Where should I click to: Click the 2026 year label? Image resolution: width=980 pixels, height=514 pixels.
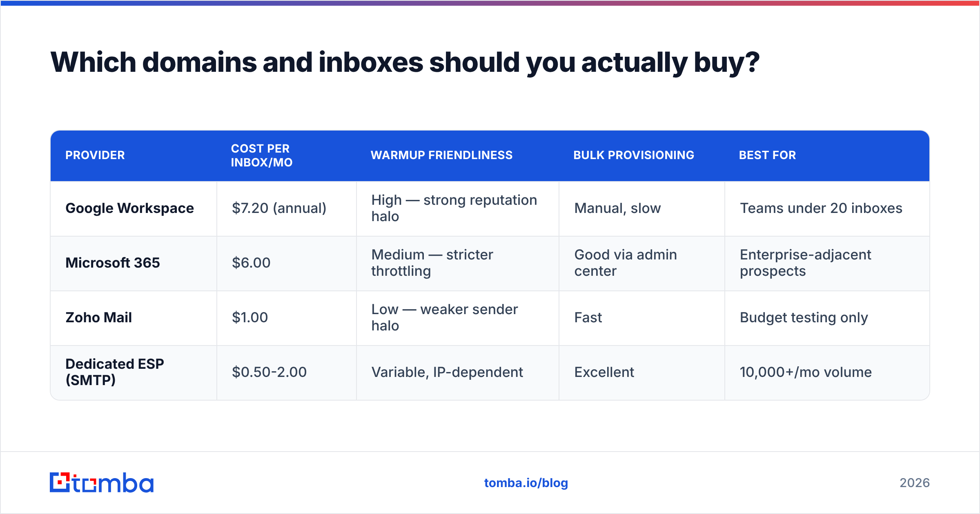coord(915,483)
